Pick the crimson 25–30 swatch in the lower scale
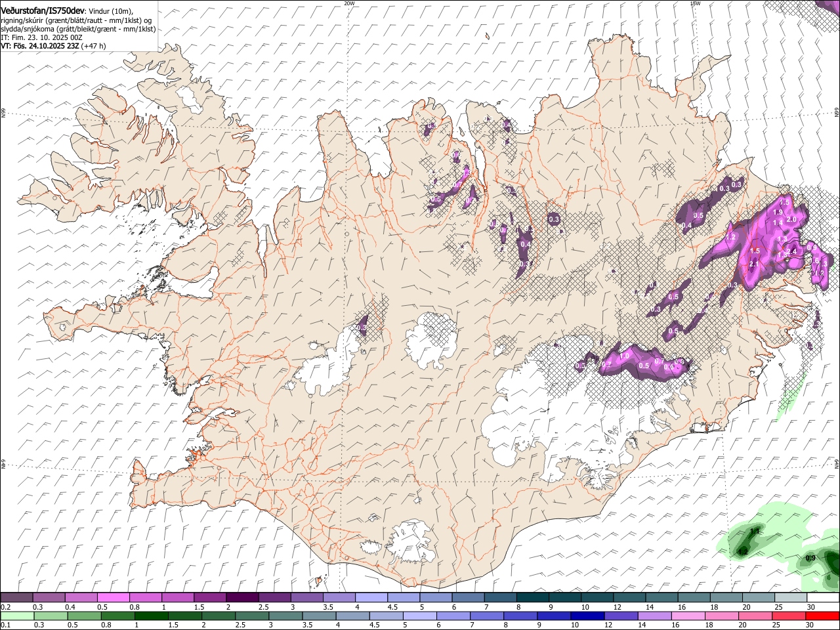This screenshot has width=840, height=630. (789, 616)
